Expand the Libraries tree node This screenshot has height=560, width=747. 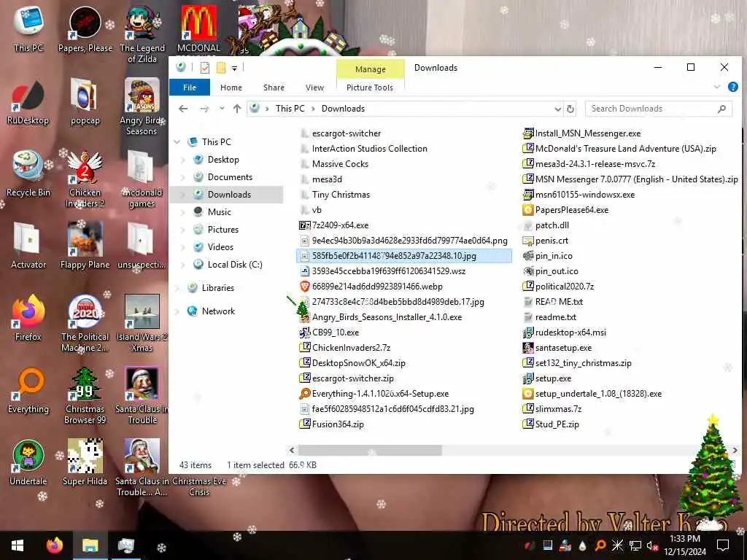point(177,288)
